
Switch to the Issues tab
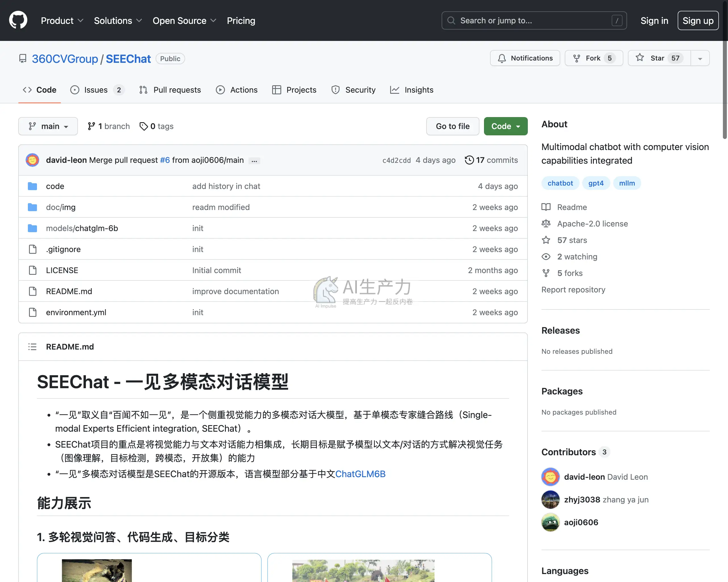click(97, 90)
